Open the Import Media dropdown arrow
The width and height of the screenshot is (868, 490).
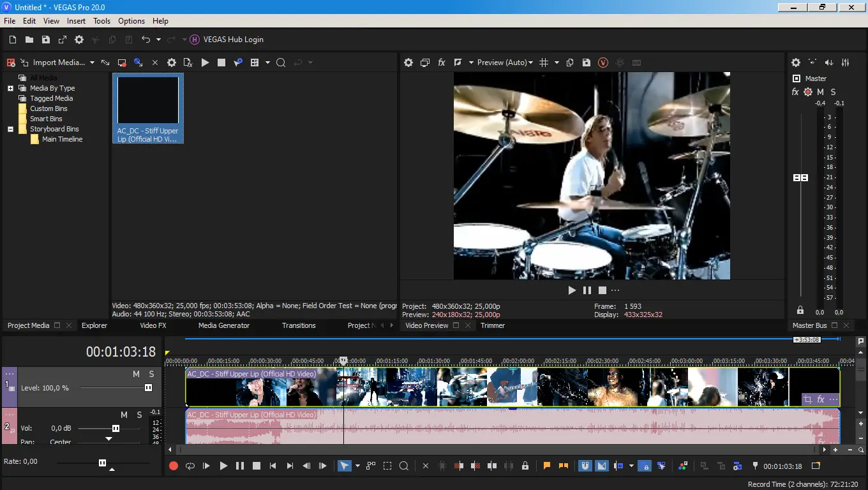92,63
